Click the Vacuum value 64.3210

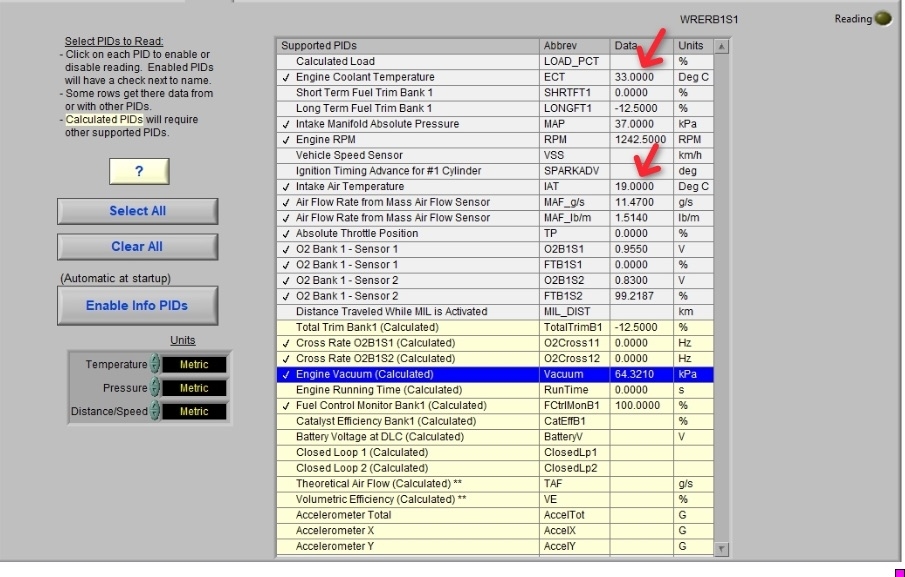634,374
